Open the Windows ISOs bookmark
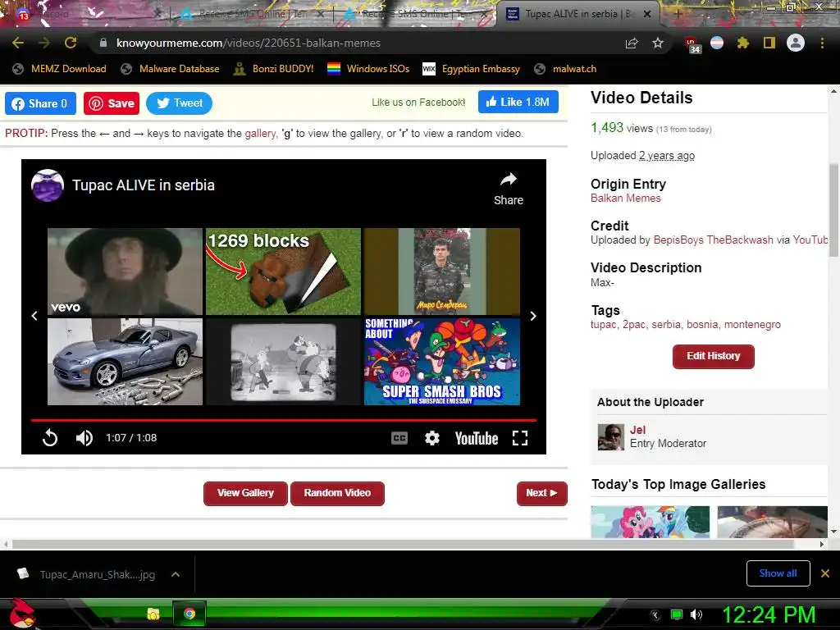The image size is (840, 630). [x=368, y=69]
